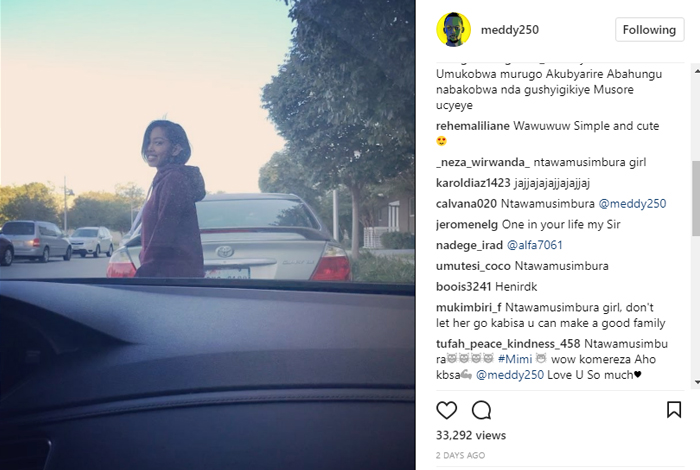Click the comments scrollbar thumb
The image size is (700, 470).
(x=696, y=198)
